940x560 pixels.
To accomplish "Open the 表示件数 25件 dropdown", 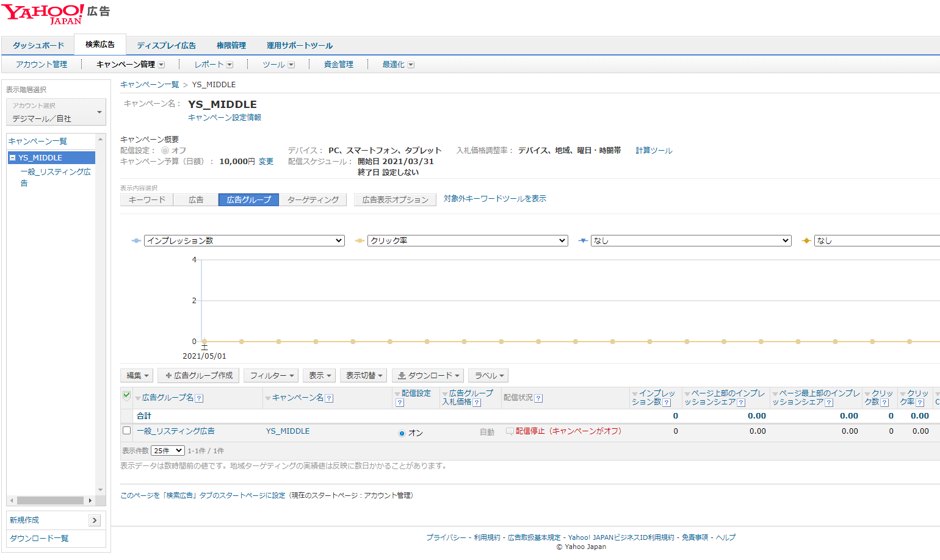I will 168,451.
